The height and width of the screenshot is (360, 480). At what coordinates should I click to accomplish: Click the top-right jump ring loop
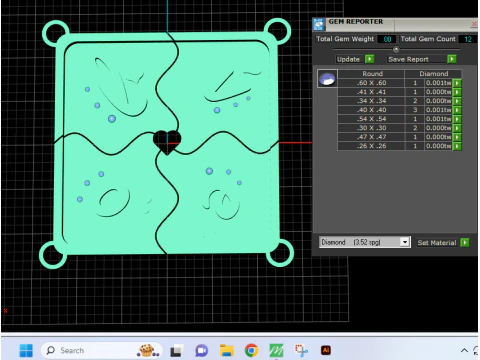277,31
